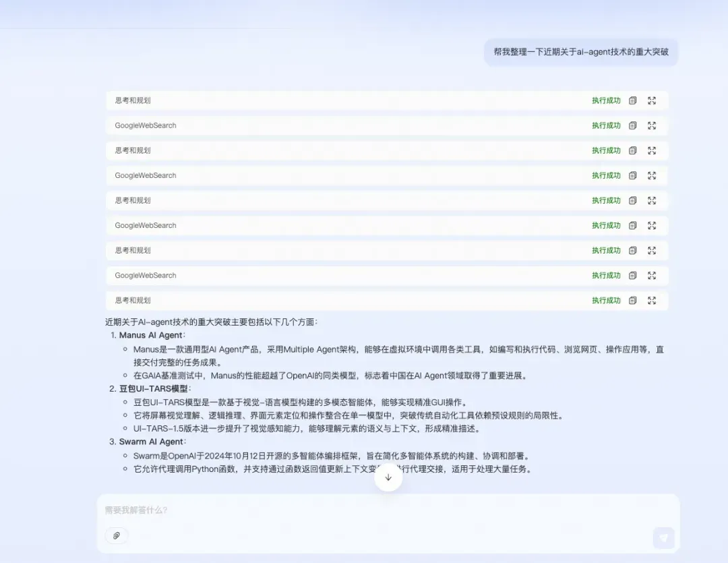Copy the third GoogleWebSearch step's result
This screenshot has height=563, width=728.
[x=632, y=225]
